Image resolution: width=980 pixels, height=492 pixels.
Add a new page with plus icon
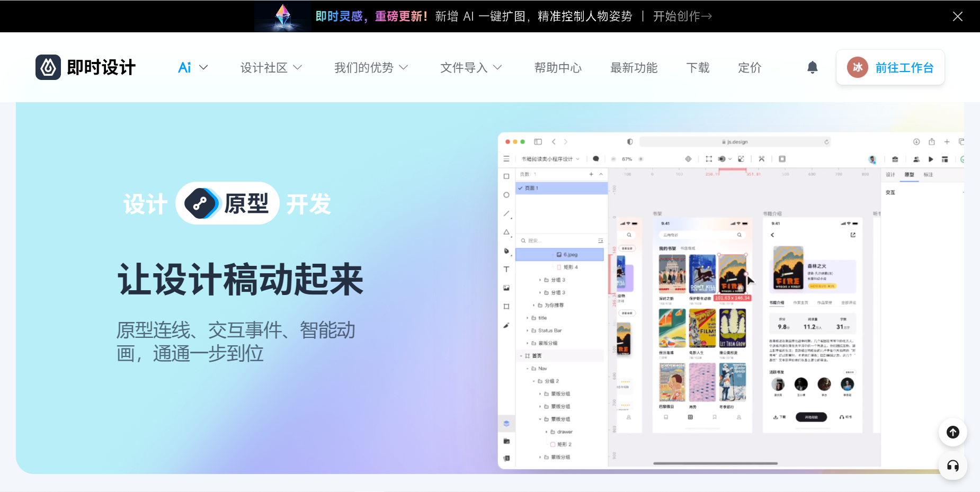[591, 174]
